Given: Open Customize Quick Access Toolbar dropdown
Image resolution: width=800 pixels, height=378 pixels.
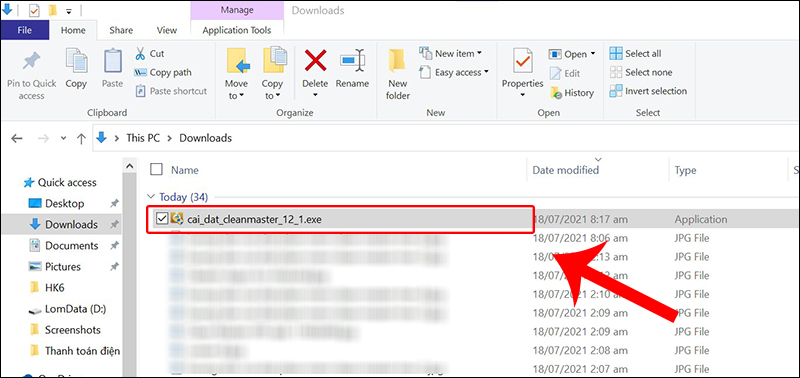Looking at the screenshot, I should [68, 11].
